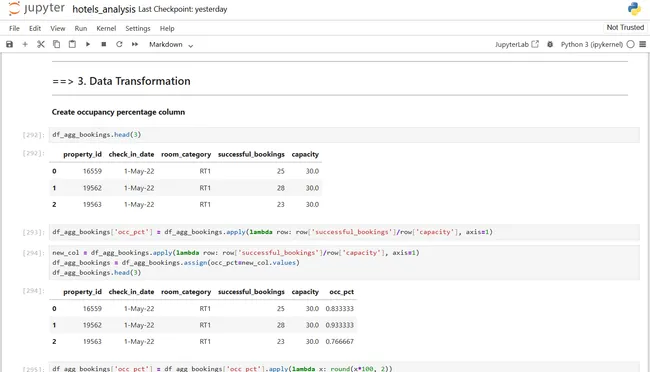Screen dimensions: 650x372
Task: Click value 19562 in first output table
Action: [x=92, y=188]
